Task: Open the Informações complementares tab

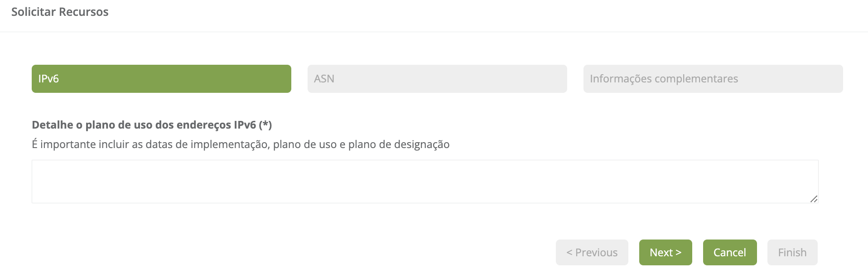Action: (x=713, y=79)
